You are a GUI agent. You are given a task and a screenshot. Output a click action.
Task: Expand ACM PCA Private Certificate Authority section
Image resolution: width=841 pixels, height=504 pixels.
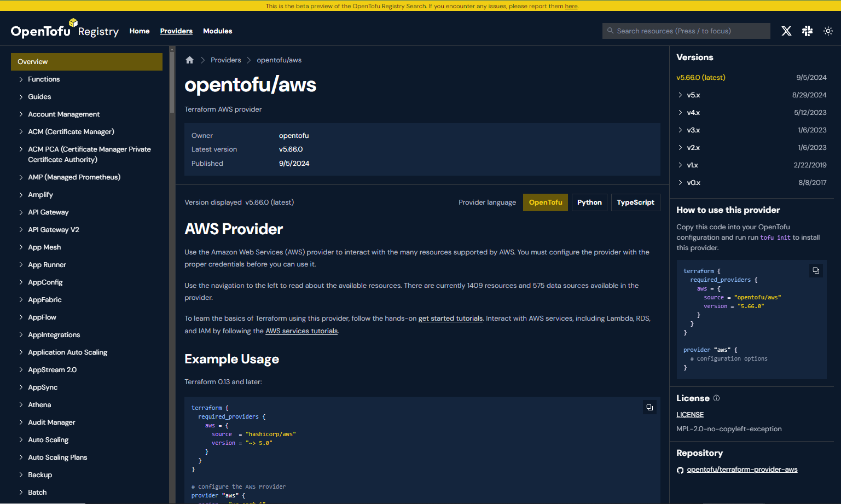89,154
